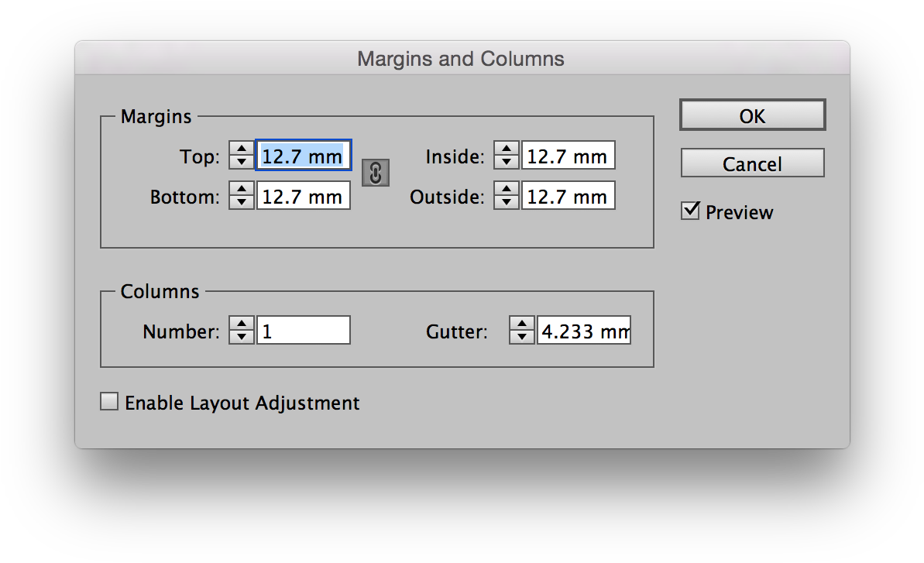
Task: Increase Top margin with up arrow
Action: pos(242,149)
